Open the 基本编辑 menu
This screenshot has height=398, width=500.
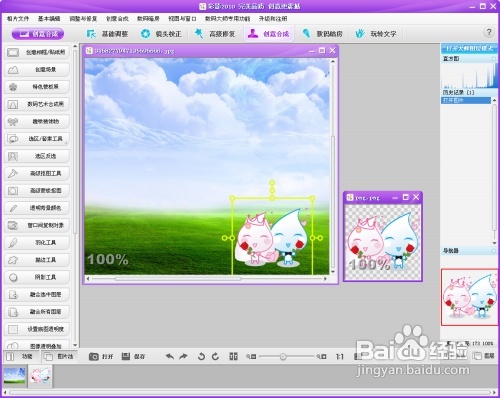[x=49, y=19]
